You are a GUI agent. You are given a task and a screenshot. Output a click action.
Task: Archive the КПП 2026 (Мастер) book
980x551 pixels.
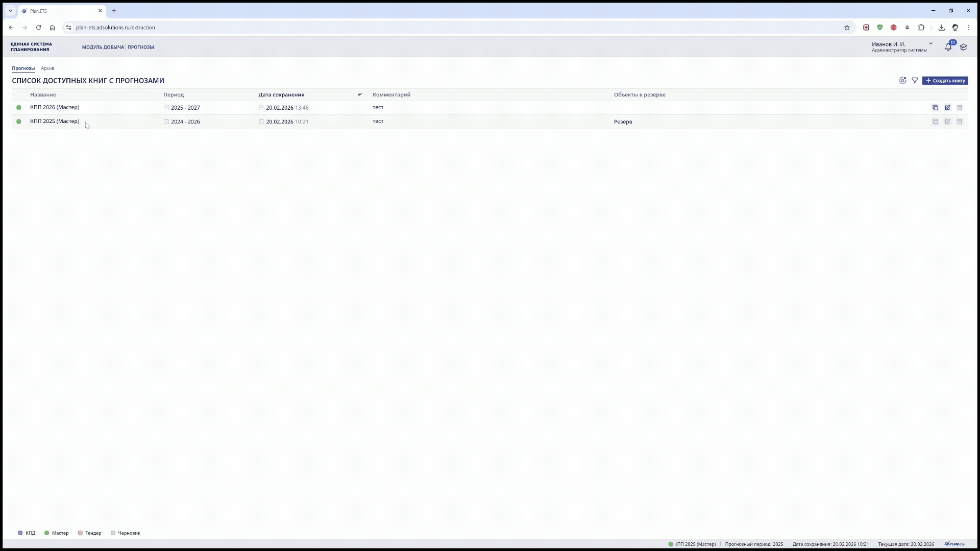960,108
